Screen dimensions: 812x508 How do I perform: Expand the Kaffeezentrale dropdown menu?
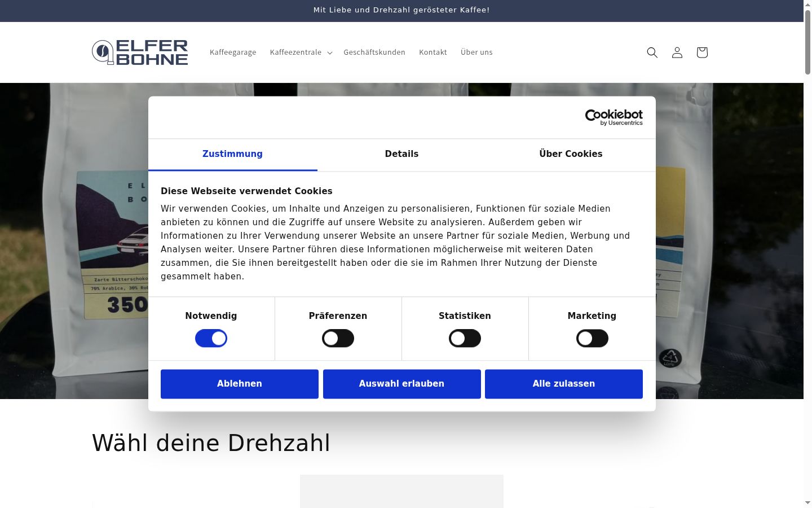301,52
